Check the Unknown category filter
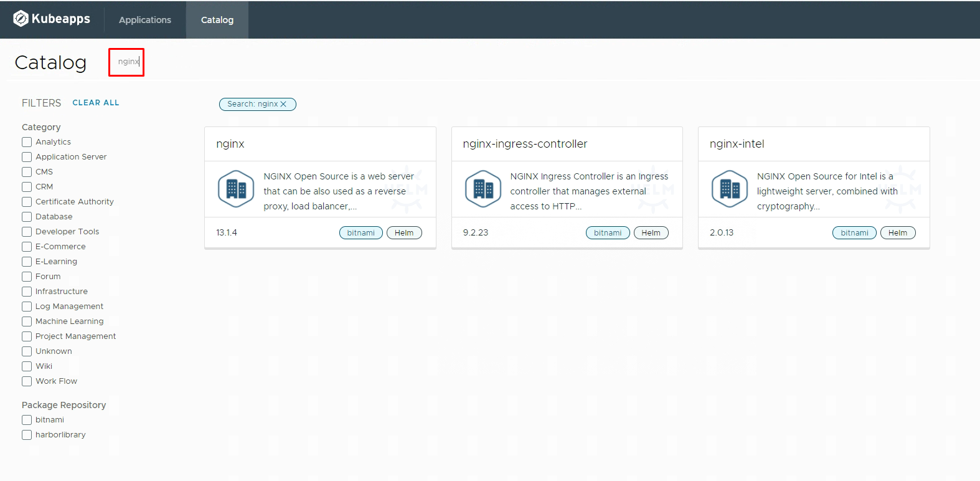 click(x=27, y=351)
